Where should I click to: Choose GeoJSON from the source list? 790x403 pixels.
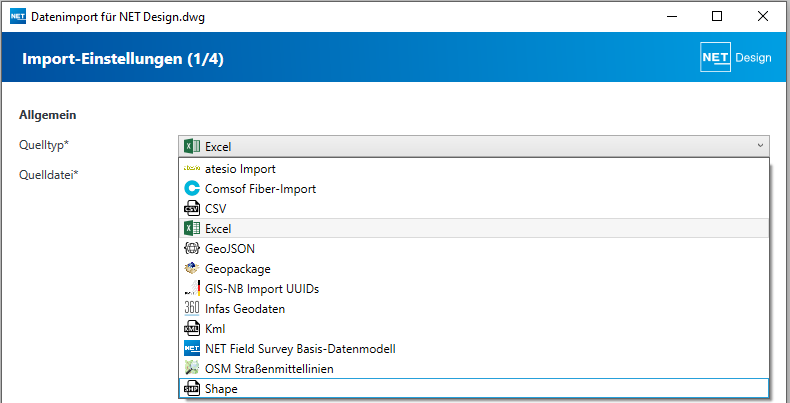(x=474, y=248)
